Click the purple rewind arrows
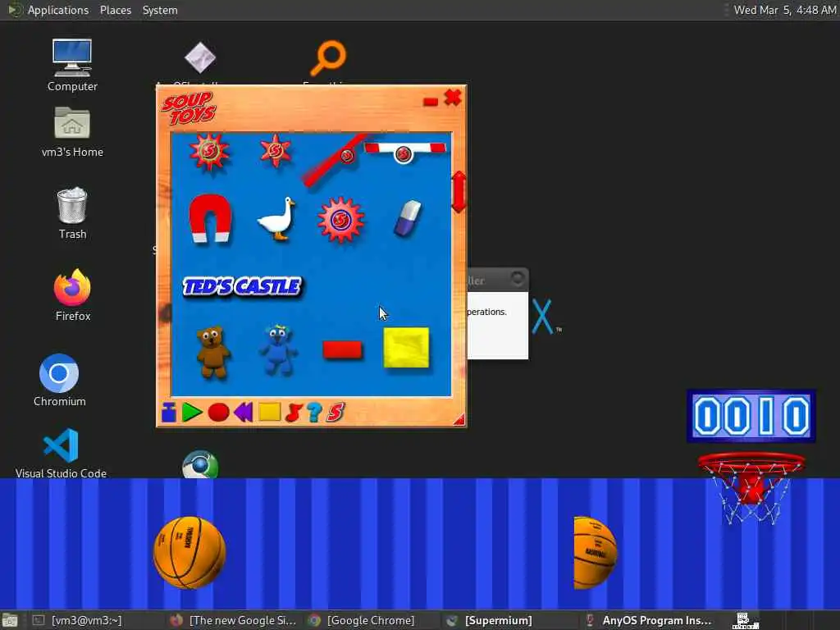Image resolution: width=840 pixels, height=630 pixels. (x=244, y=413)
